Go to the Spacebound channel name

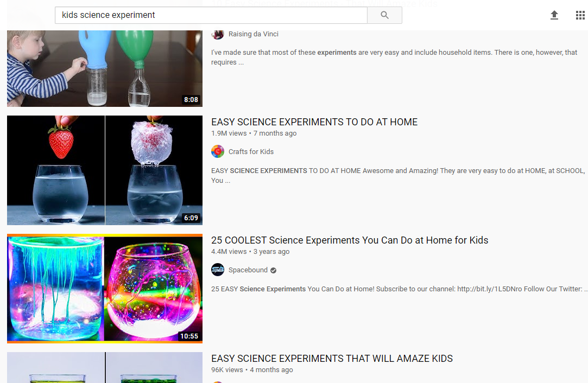pyautogui.click(x=248, y=270)
